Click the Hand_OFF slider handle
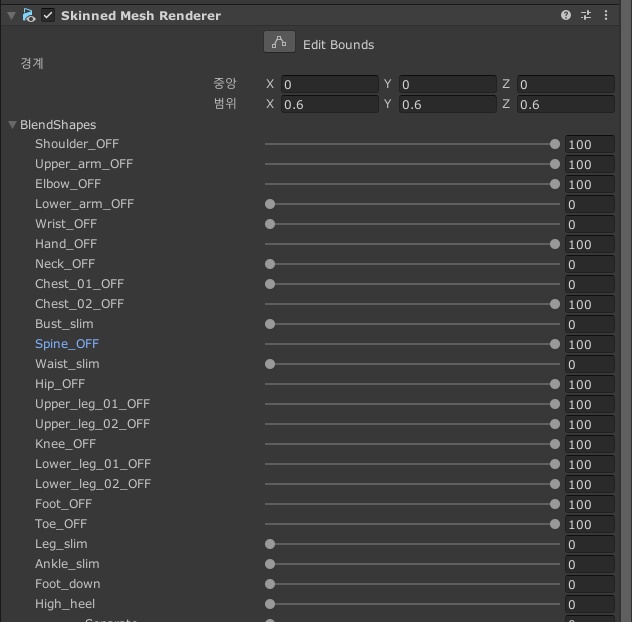 pyautogui.click(x=555, y=244)
